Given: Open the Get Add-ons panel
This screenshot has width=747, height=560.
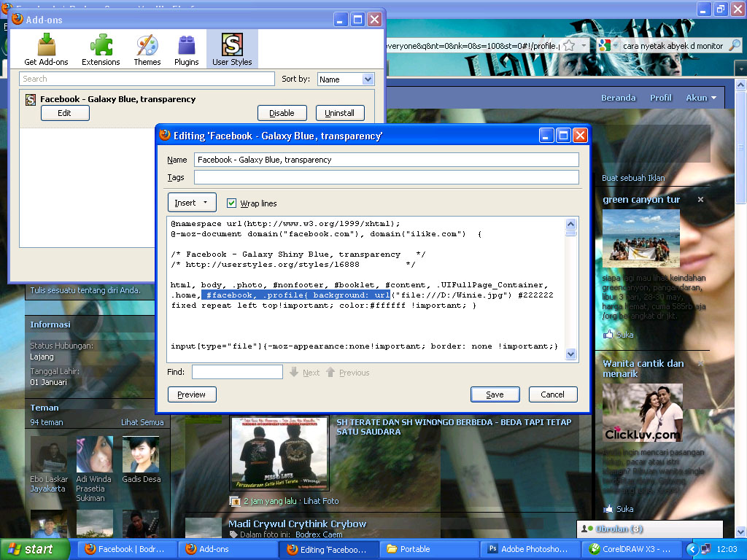Looking at the screenshot, I should (x=46, y=49).
